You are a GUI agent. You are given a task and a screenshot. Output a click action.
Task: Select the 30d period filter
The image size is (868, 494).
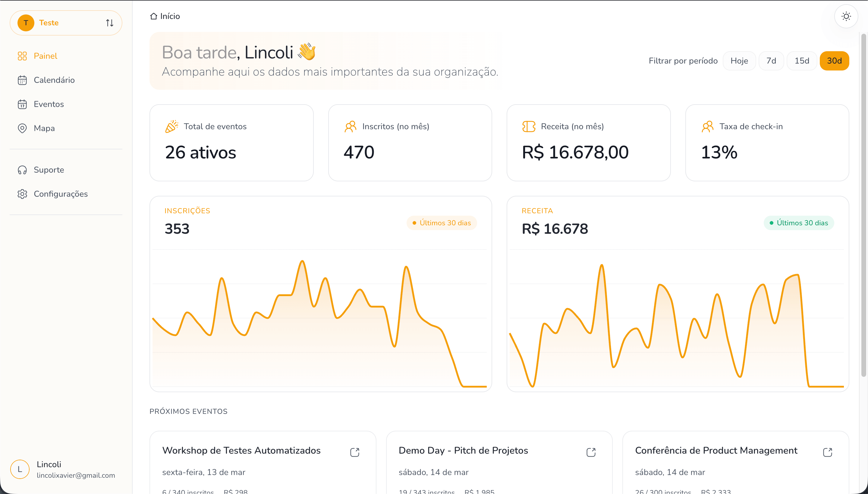(834, 61)
